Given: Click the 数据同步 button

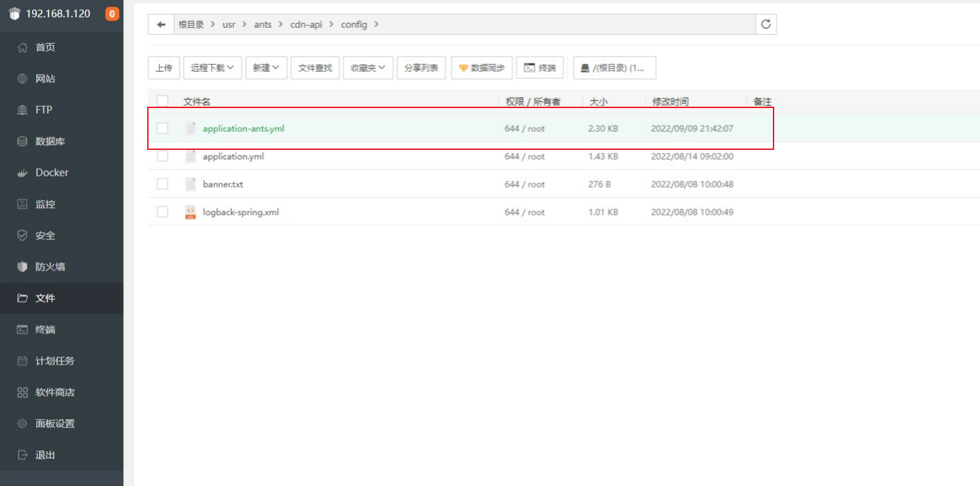Looking at the screenshot, I should coord(482,68).
